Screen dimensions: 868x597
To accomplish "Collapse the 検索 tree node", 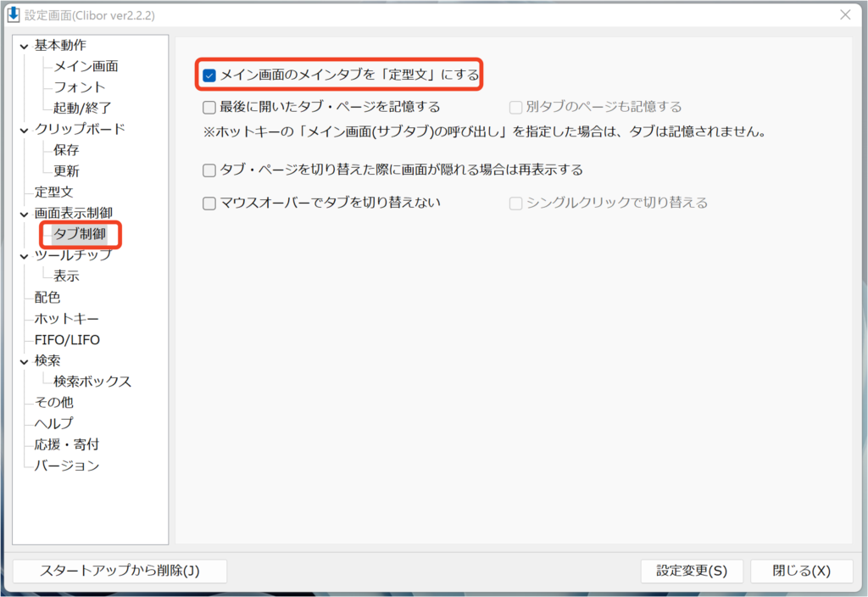I will pyautogui.click(x=24, y=361).
